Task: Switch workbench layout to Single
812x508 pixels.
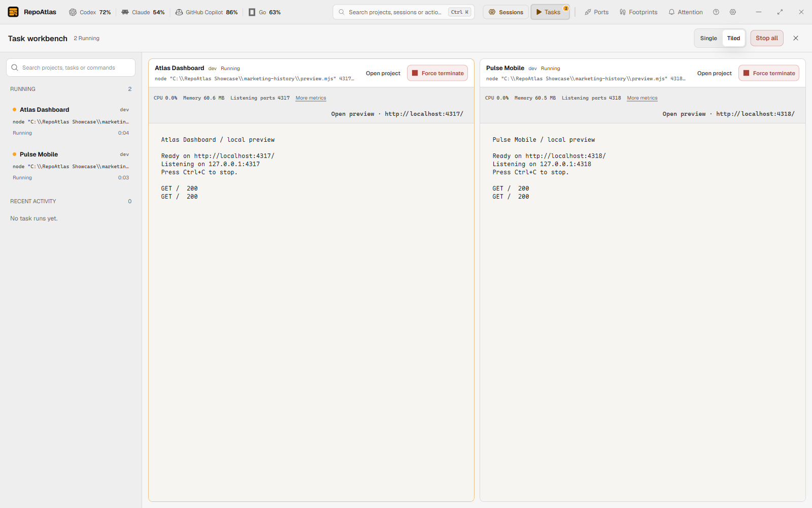Action: [x=708, y=38]
